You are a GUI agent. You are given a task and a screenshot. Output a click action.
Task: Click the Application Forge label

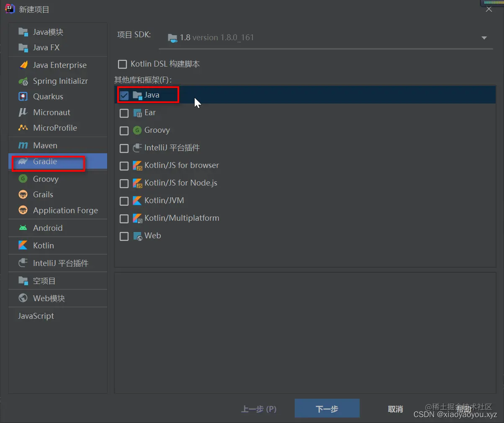(65, 210)
